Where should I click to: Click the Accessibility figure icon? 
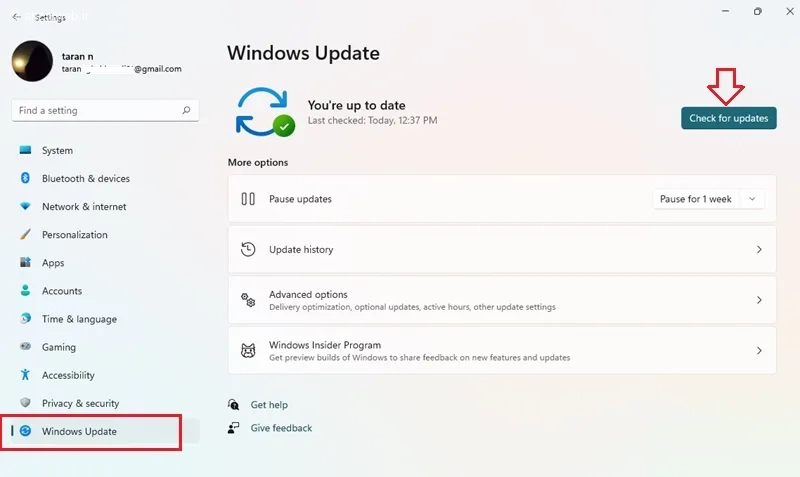[x=25, y=375]
